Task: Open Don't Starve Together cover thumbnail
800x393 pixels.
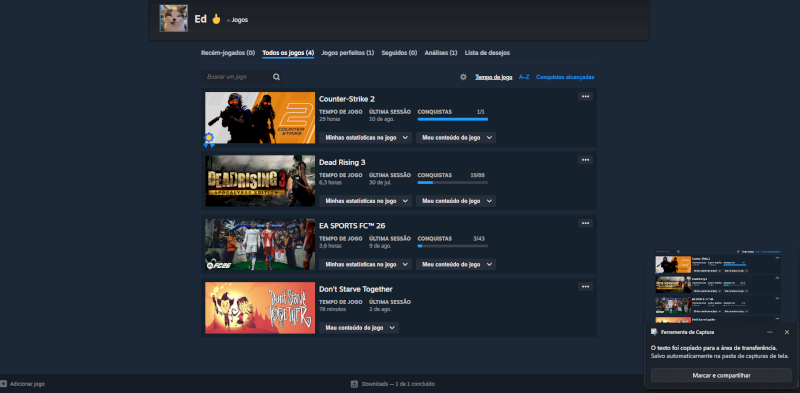Action: coord(260,308)
